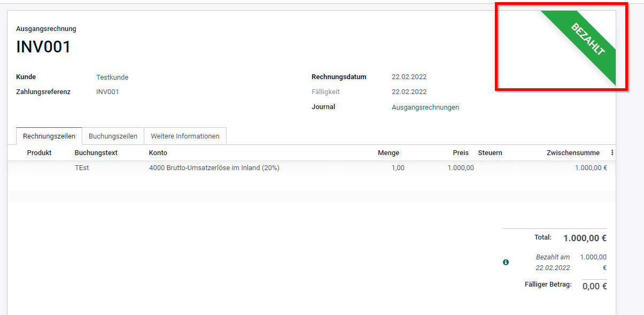Screen dimensions: 644x315
Task: Click the Steuern column header
Action: (490, 152)
